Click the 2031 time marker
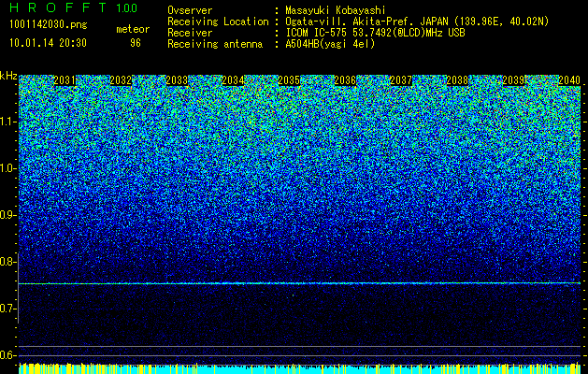Screen dimensions: 588x374 pos(65,80)
